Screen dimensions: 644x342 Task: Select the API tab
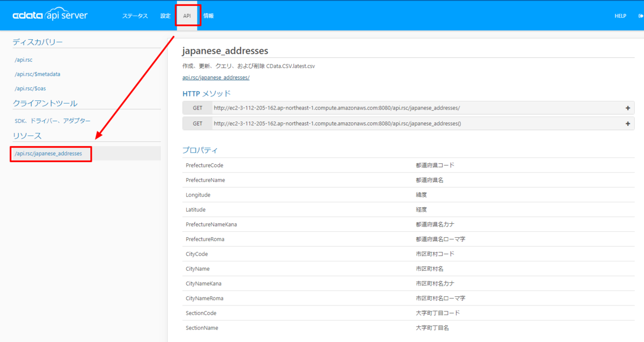pyautogui.click(x=187, y=16)
